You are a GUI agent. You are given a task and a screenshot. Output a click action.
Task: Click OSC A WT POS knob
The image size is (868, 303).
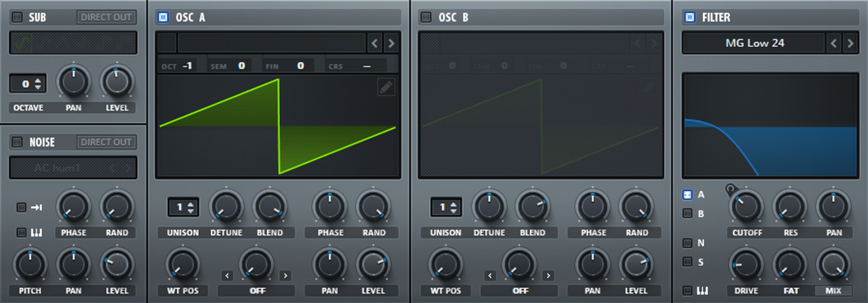[182, 264]
